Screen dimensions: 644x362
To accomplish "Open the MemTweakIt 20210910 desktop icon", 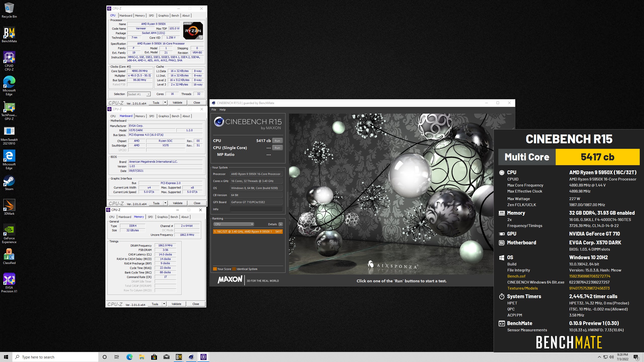I will pos(9,135).
